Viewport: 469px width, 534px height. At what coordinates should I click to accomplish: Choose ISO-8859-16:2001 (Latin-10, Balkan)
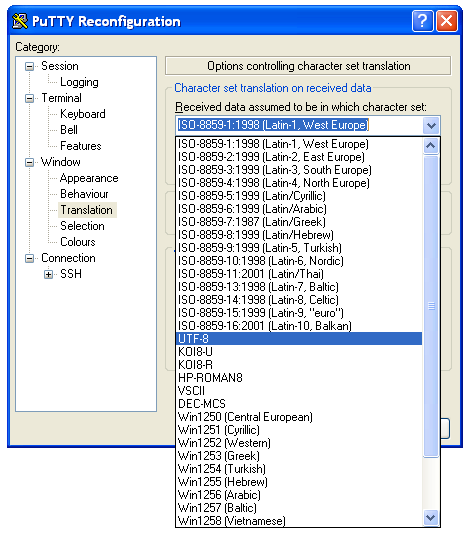299,326
